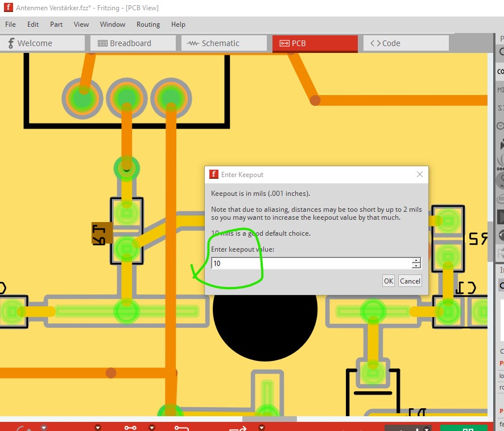504x431 pixels.
Task: Cancel the Enter Keepout dialog
Action: [410, 281]
